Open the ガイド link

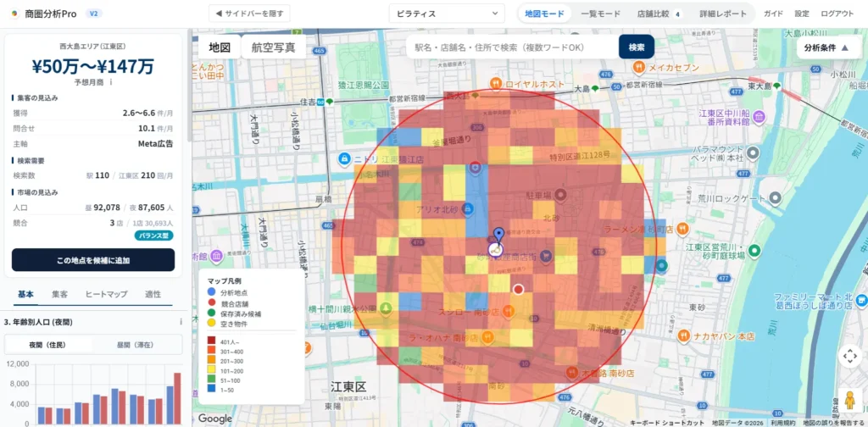[x=773, y=14]
